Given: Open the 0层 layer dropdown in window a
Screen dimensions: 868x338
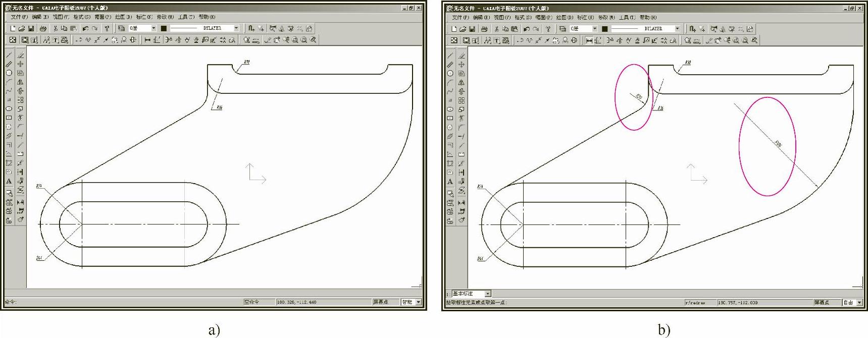Looking at the screenshot, I should 154,29.
